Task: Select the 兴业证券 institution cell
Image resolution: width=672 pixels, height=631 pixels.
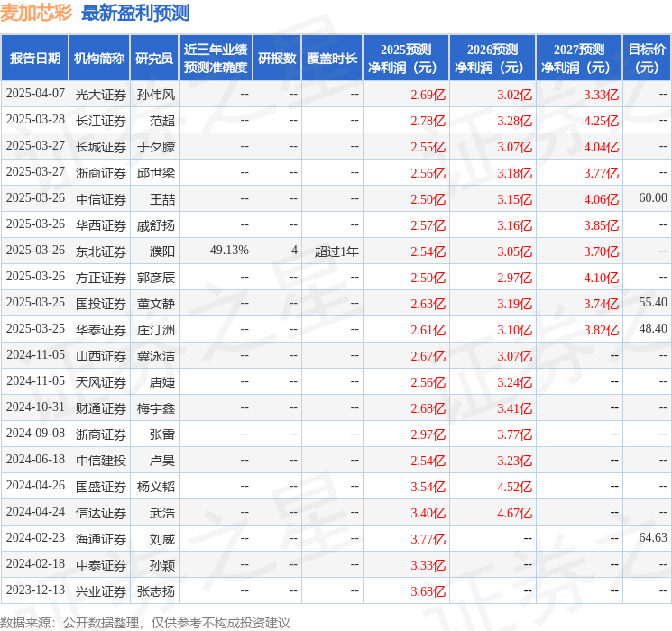Action: pos(101,591)
